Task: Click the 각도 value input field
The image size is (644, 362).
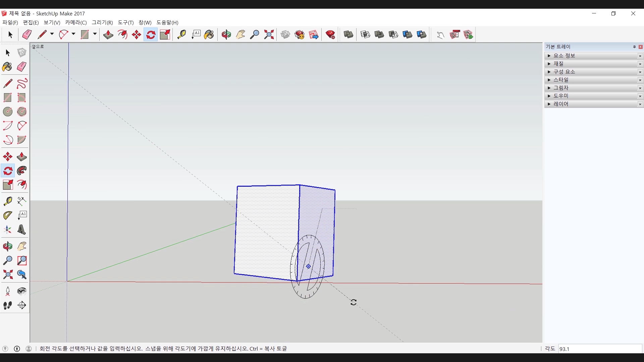Action: point(600,349)
